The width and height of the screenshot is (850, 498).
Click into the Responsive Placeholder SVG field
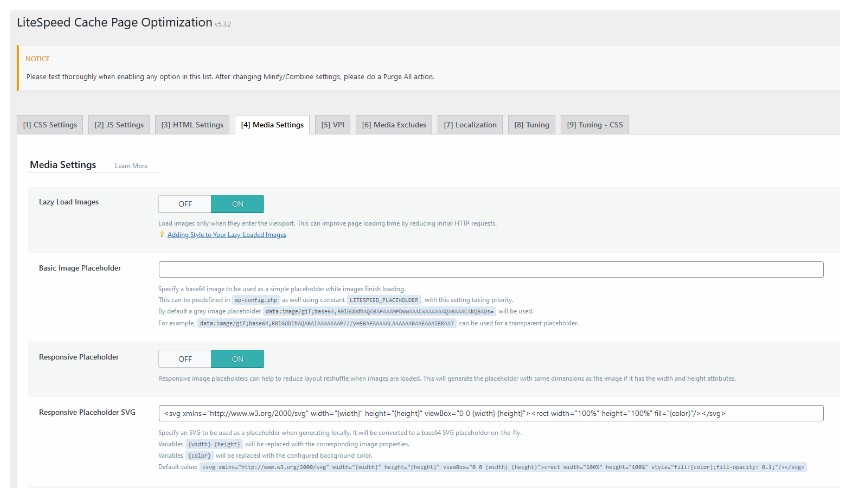(x=491, y=413)
